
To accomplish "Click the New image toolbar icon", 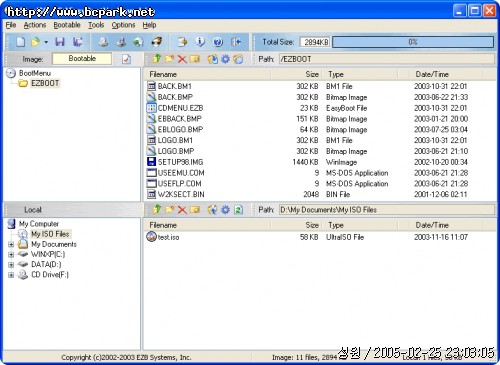I will [21, 42].
